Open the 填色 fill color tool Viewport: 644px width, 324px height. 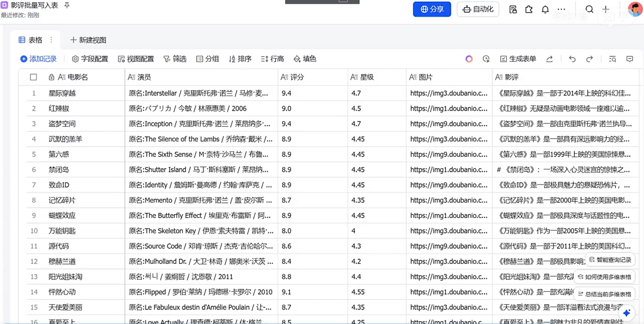tap(305, 59)
